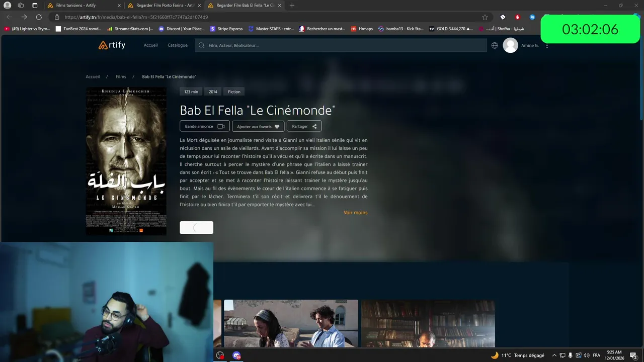This screenshot has width=644, height=362.
Task: Open Stripe Express bookmark
Action: [x=226, y=29]
